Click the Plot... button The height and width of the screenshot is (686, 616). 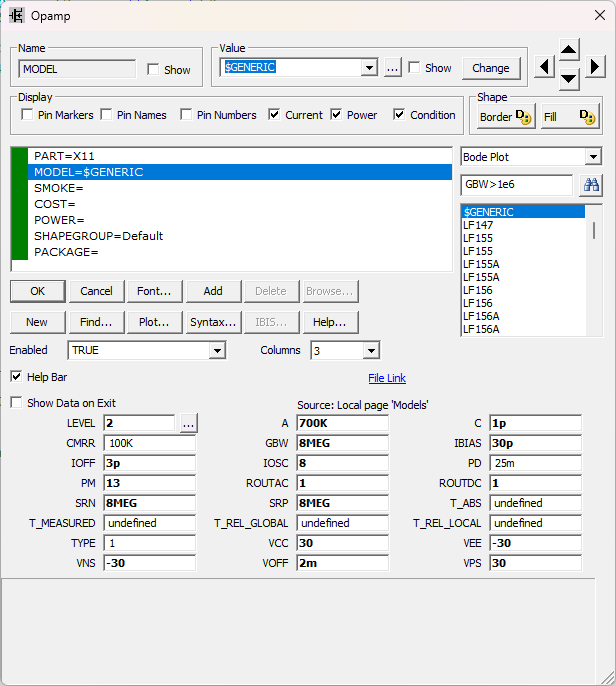154,322
